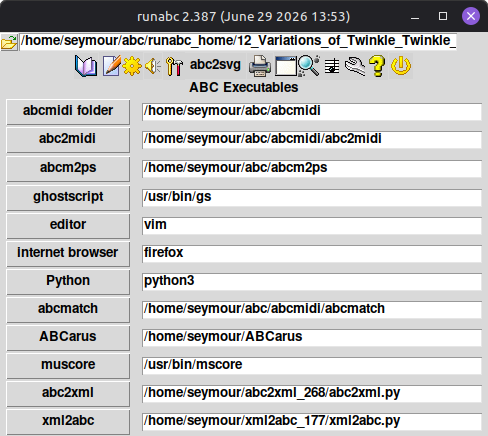Click the /usr/bin/mscore entry field
This screenshot has height=436, width=488.
(x=312, y=366)
